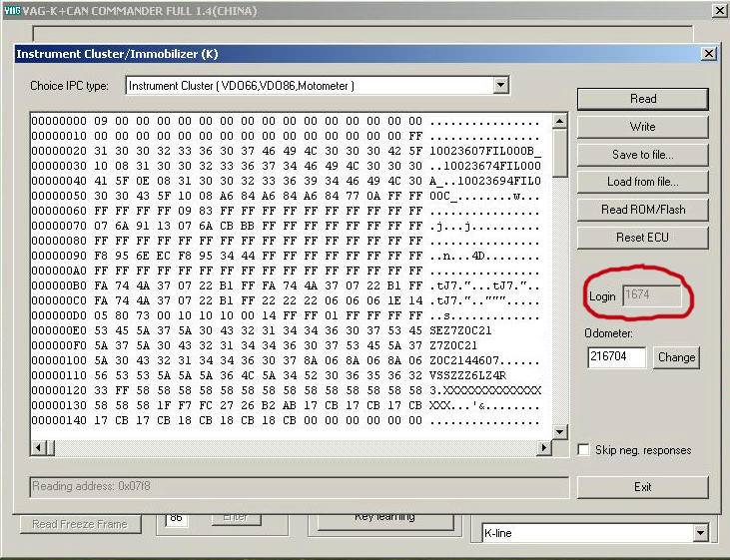Click ASCII text VSSZZZ6LZ4R
Viewport: 730px width, 560px height.
[467, 375]
